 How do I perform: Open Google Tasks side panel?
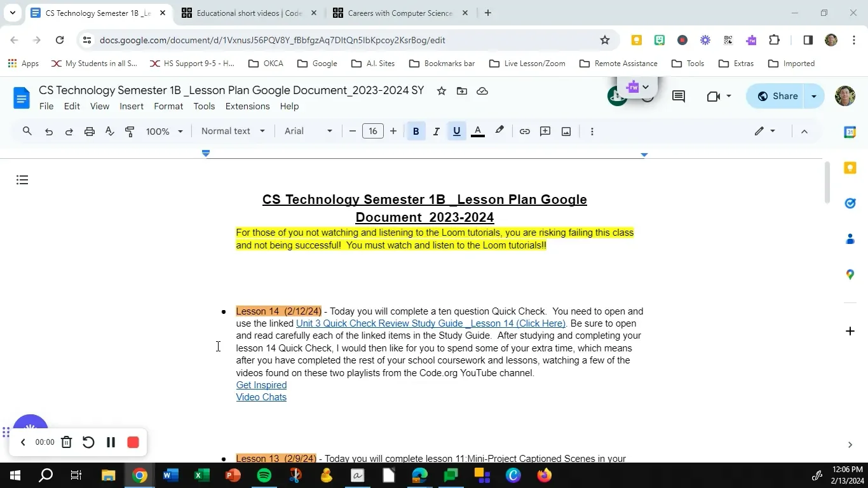coord(850,203)
